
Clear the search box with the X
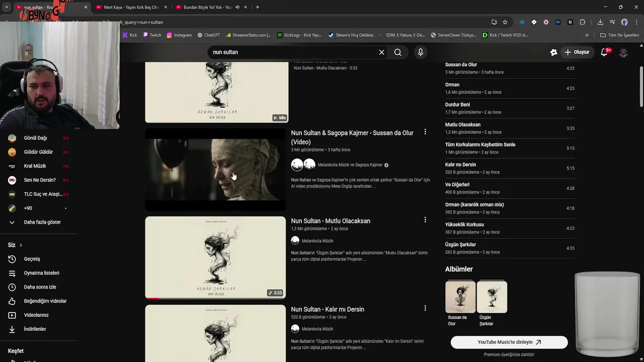point(381,52)
